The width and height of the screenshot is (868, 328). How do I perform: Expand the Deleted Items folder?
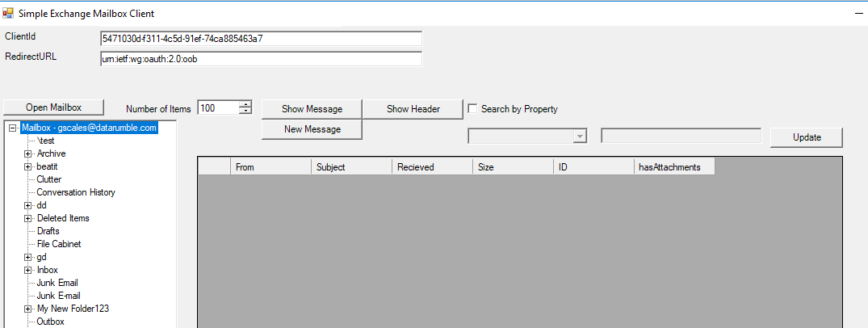(x=27, y=218)
